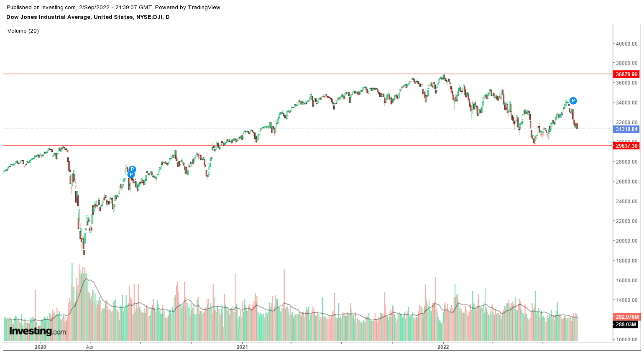The image size is (644, 353).
Task: Click the 10000.00 price axis value
Action: click(626, 340)
